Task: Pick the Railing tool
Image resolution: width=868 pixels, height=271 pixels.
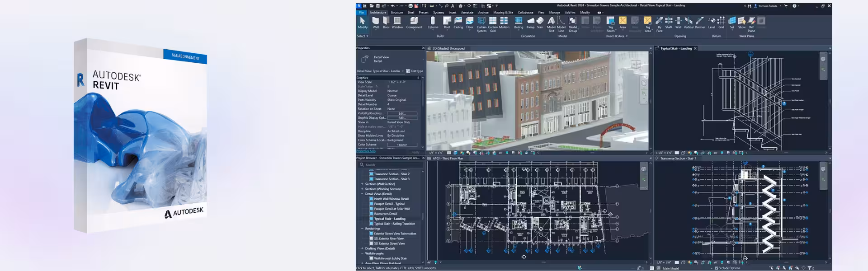Action: 519,23
